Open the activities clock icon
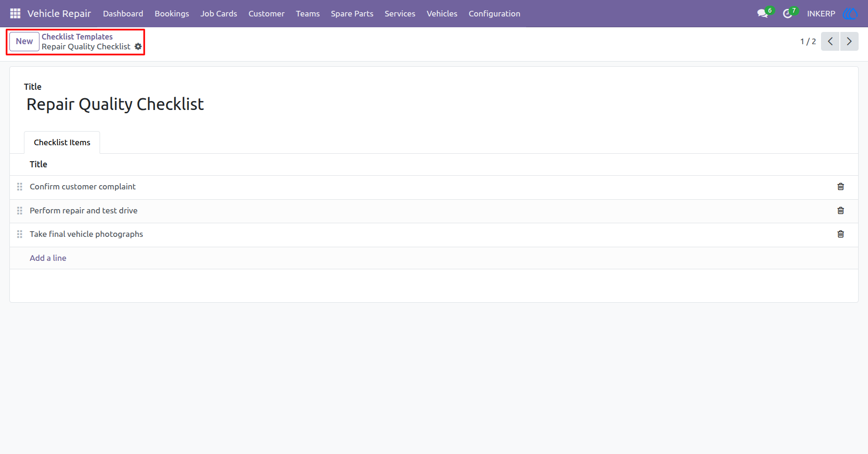This screenshot has height=454, width=868. pos(787,14)
